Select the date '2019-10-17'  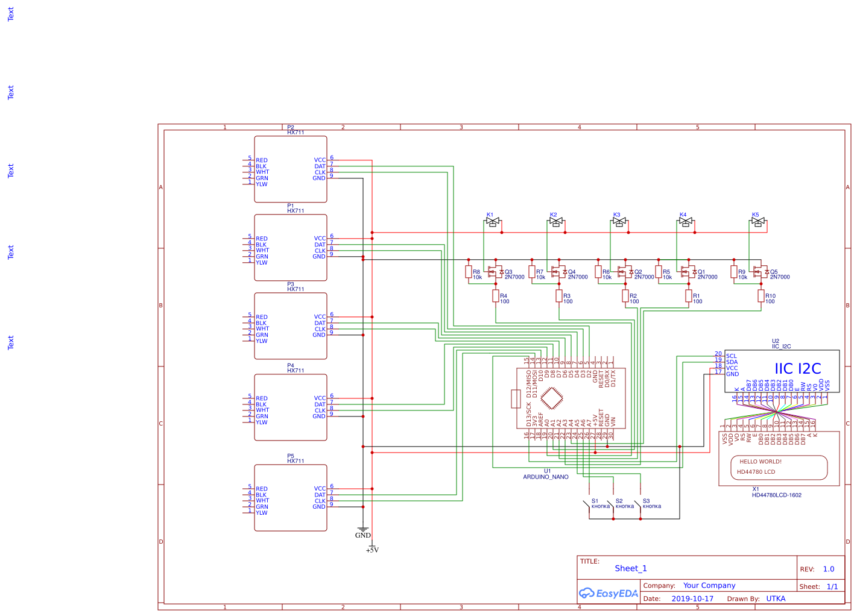click(692, 599)
